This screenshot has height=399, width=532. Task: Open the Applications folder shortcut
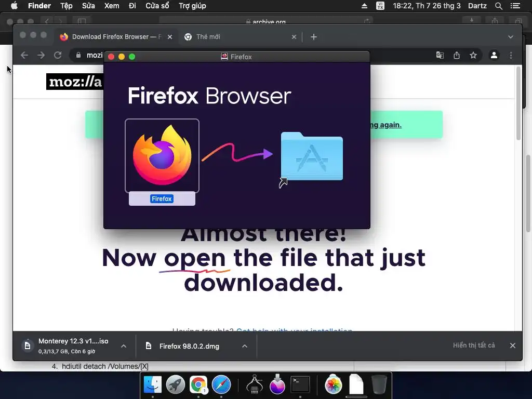point(312,157)
